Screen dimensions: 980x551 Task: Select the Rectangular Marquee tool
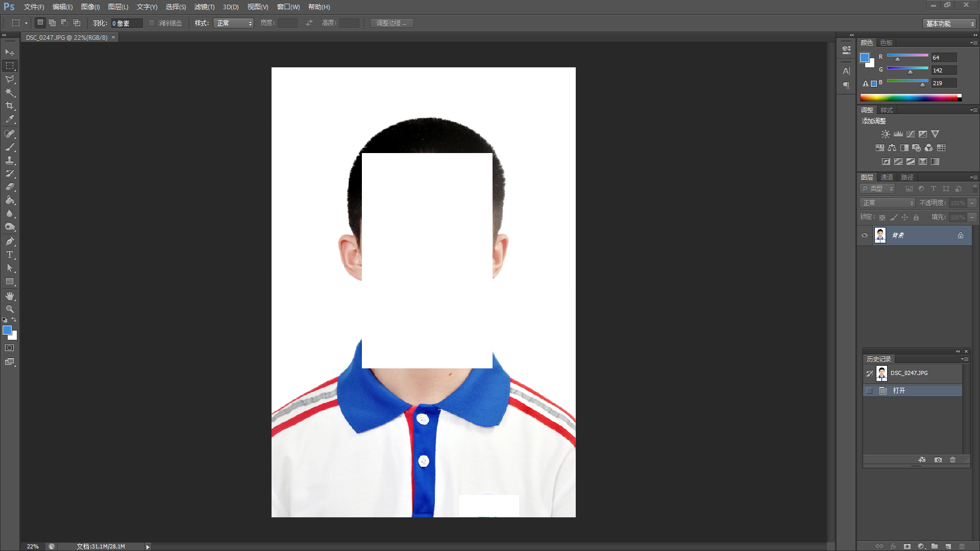(10, 66)
